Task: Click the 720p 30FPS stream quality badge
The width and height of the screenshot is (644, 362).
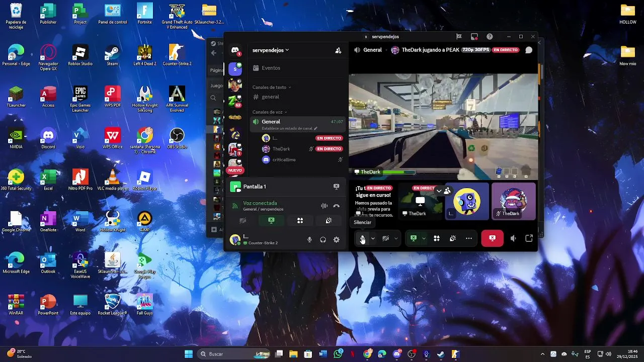Action: (x=476, y=50)
